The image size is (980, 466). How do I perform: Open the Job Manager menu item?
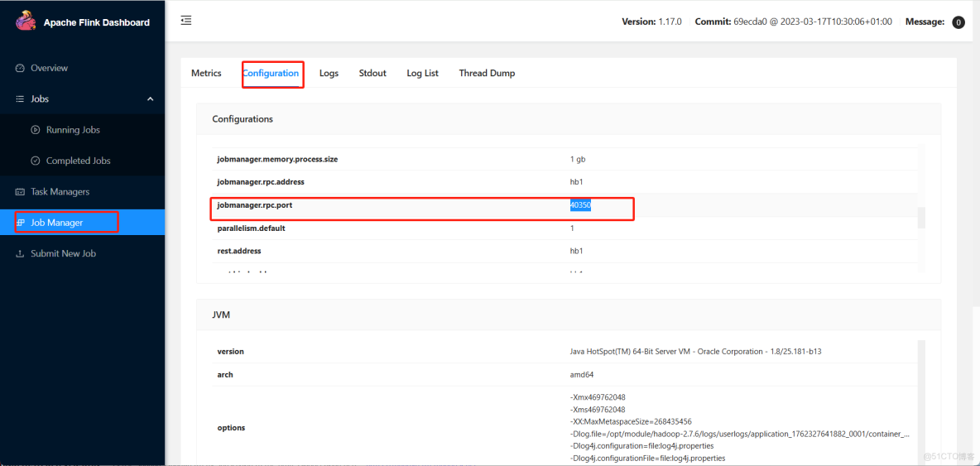pyautogui.click(x=56, y=223)
